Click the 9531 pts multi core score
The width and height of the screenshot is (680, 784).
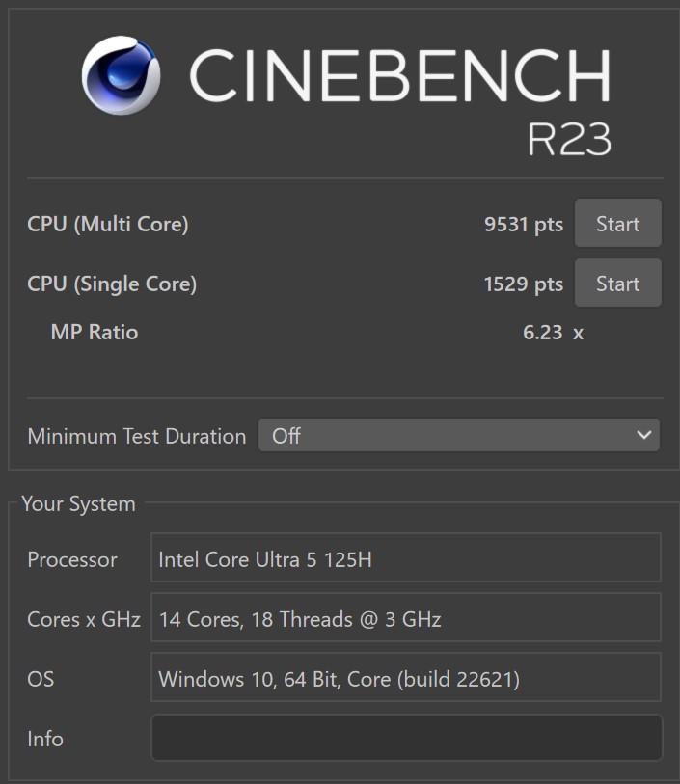point(524,225)
